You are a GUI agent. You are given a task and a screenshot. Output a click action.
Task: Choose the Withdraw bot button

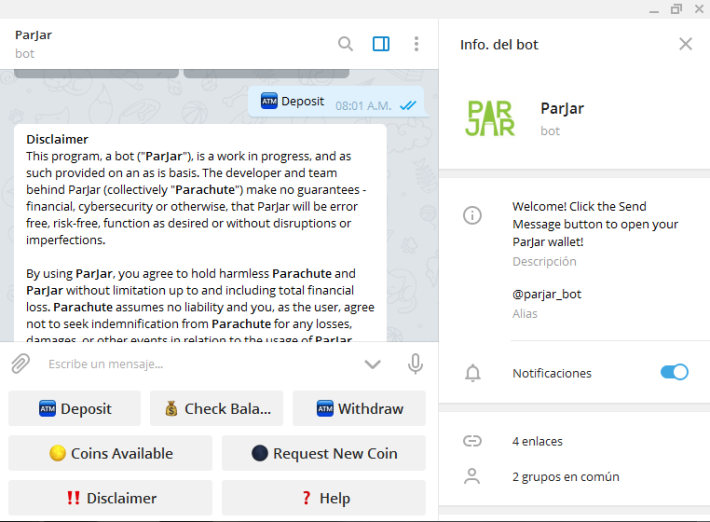coord(359,408)
